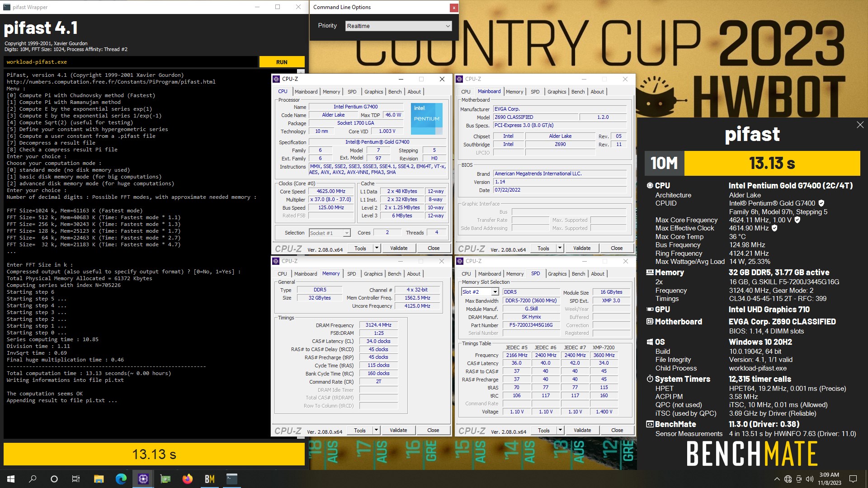Click the Multiplier value x 37.0
The width and height of the screenshot is (868, 488).
[330, 199]
